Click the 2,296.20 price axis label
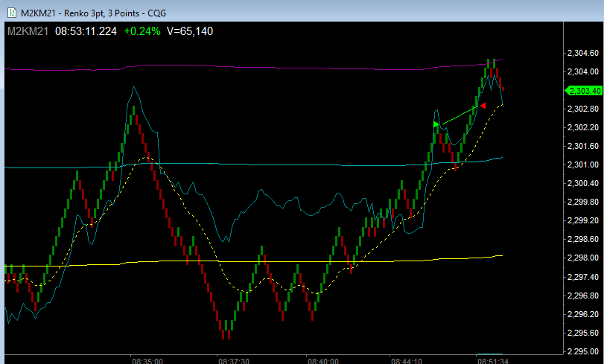The height and width of the screenshot is (364, 604). (x=583, y=314)
